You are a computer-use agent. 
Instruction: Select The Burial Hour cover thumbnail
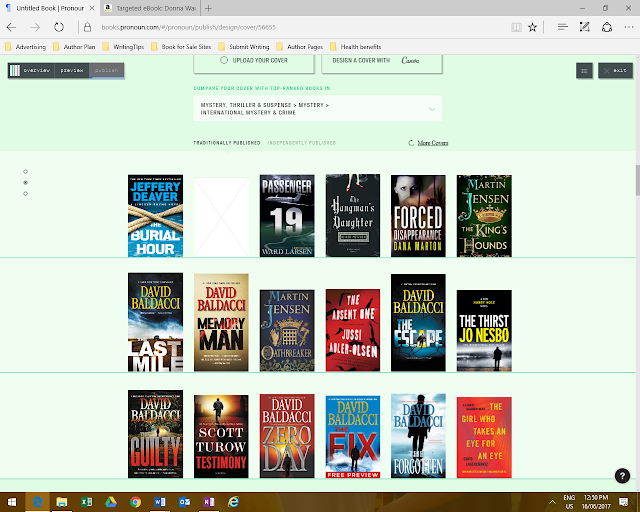(156, 216)
